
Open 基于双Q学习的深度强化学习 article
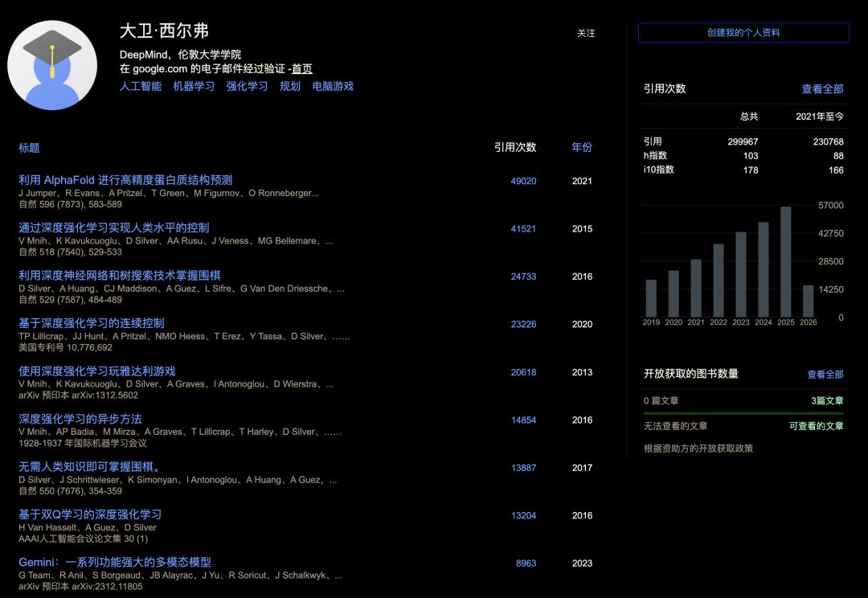tap(90, 514)
